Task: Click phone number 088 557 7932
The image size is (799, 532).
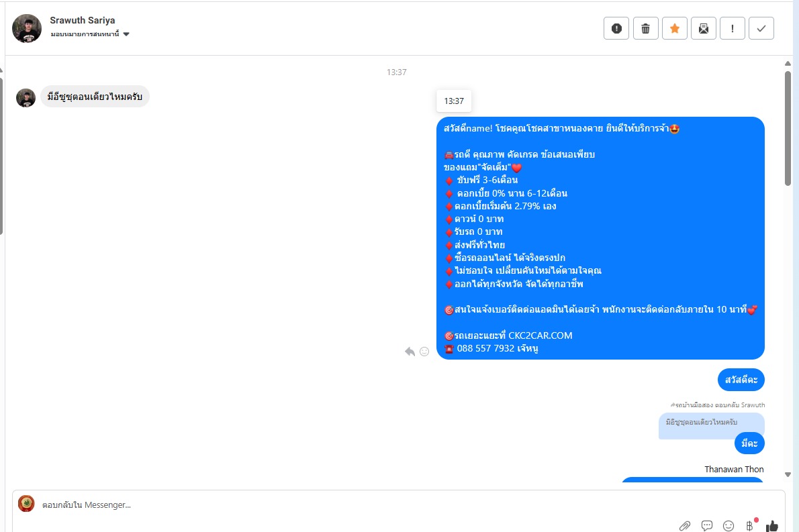Action: click(485, 348)
